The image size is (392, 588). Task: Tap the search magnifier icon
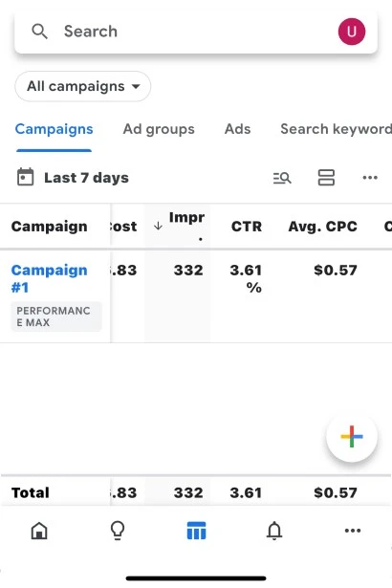pyautogui.click(x=39, y=32)
